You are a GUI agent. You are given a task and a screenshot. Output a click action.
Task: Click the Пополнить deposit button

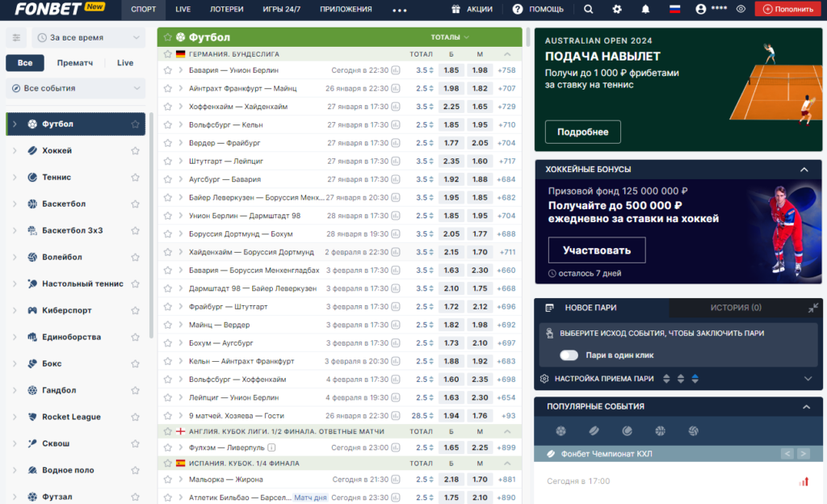pos(788,9)
